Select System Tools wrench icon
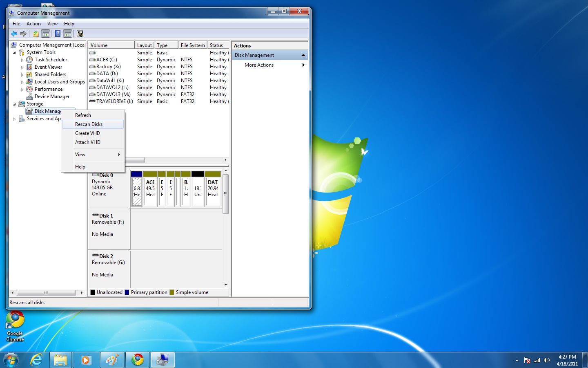 pos(22,52)
